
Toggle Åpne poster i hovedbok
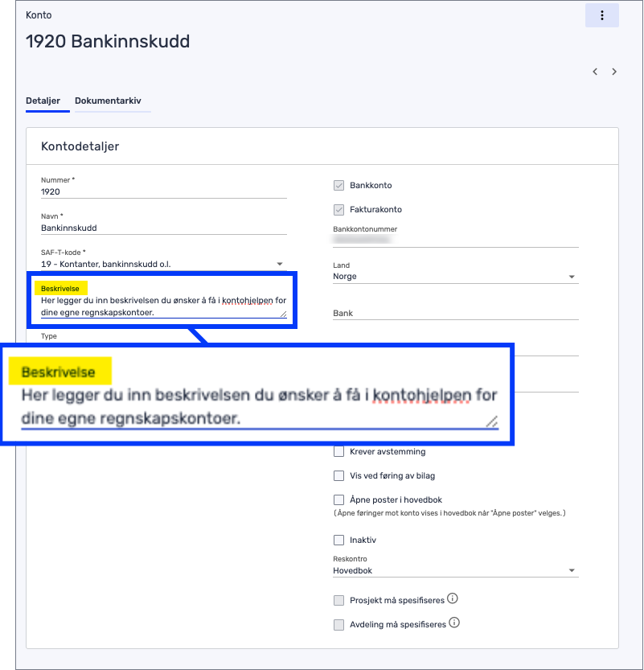pyautogui.click(x=338, y=499)
